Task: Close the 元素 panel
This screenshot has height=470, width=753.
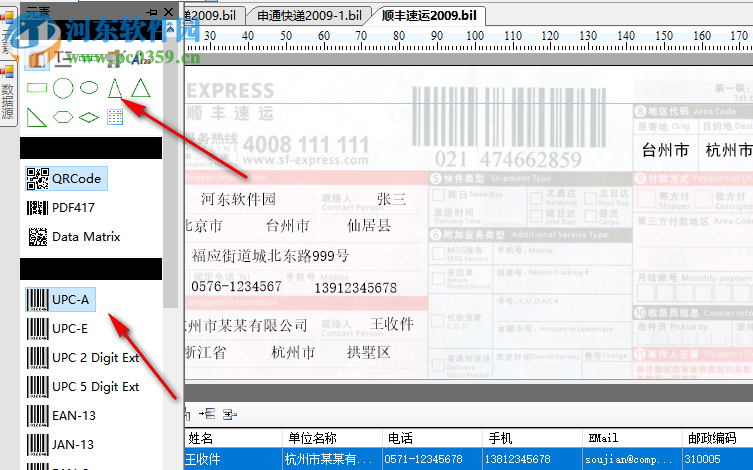Action: pyautogui.click(x=169, y=12)
